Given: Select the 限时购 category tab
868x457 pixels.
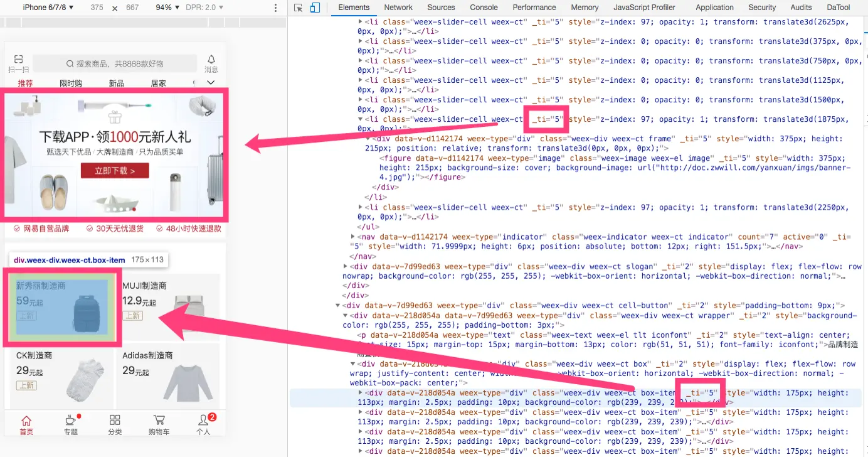Looking at the screenshot, I should tap(71, 83).
